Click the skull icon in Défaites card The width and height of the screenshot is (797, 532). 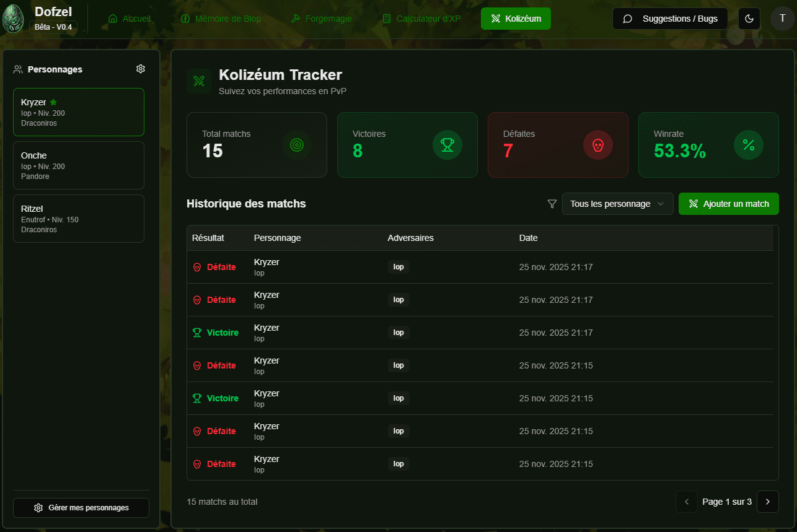point(598,145)
